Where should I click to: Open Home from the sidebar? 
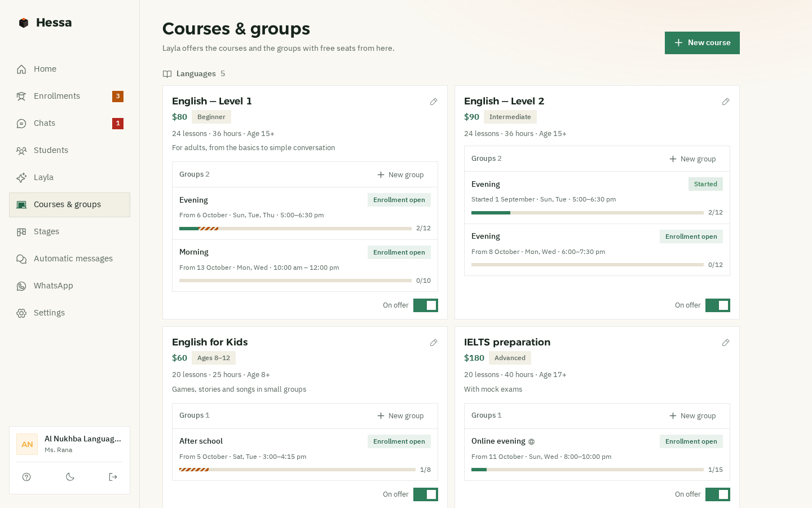coord(69,69)
